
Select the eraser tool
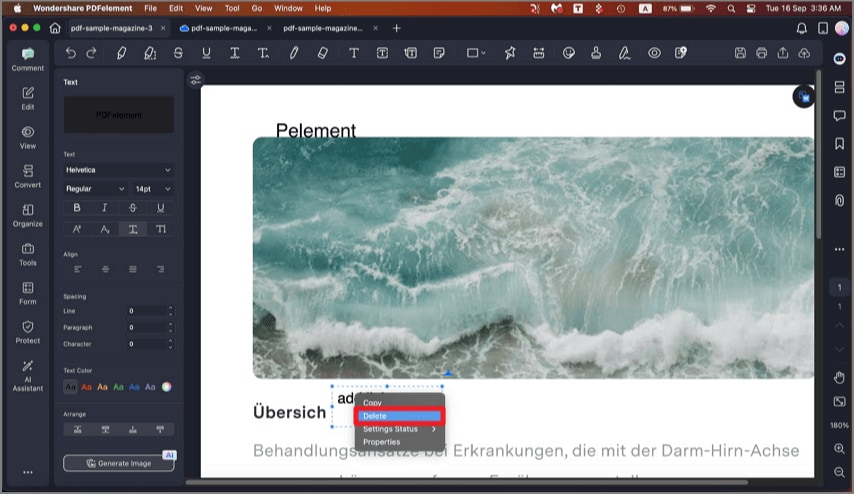[x=322, y=53]
